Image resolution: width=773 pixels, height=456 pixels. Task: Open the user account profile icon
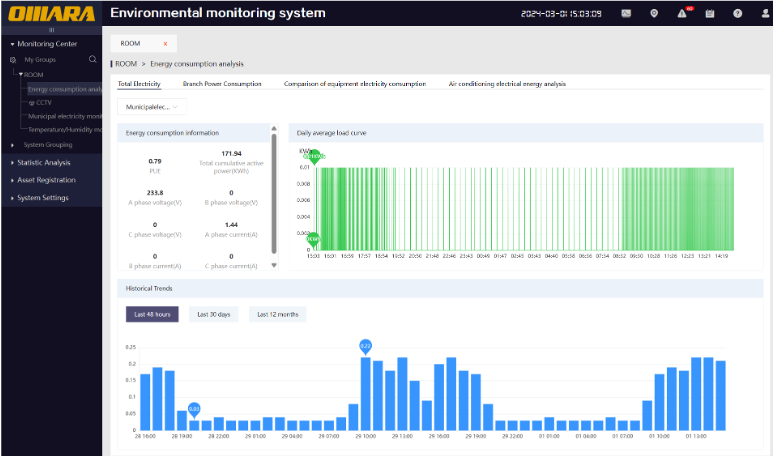[763, 14]
